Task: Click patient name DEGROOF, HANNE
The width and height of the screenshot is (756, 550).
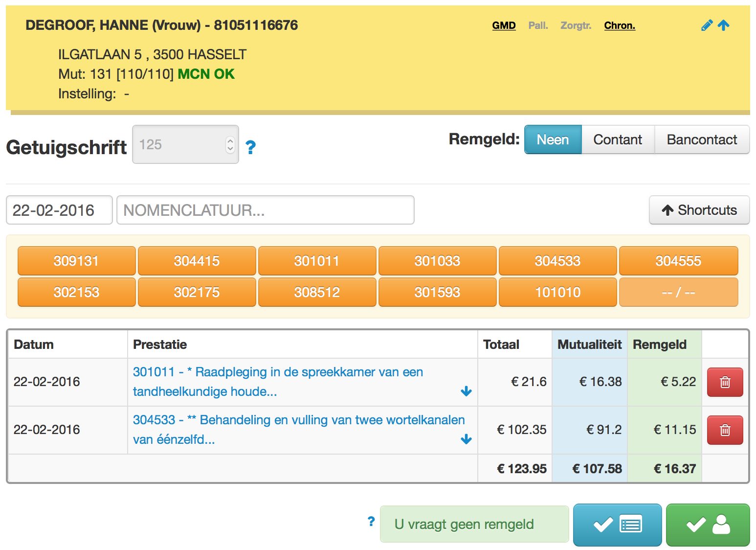Action: [87, 25]
